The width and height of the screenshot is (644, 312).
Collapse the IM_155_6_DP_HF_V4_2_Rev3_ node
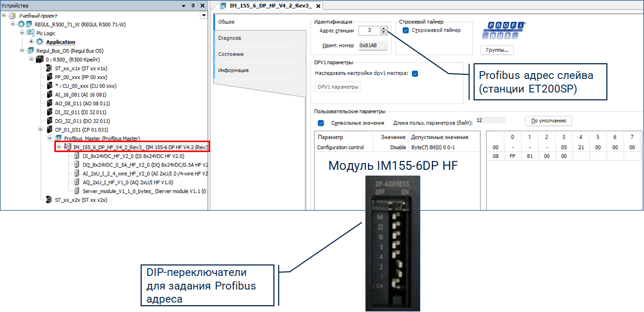pos(59,147)
